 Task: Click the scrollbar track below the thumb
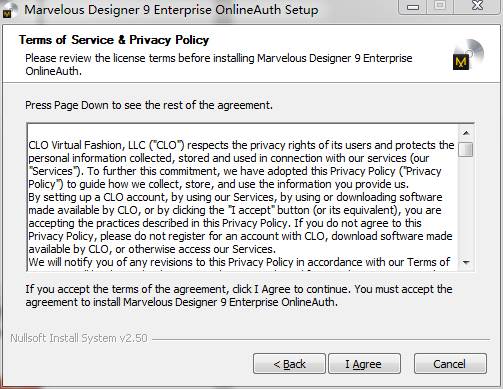coord(466,206)
